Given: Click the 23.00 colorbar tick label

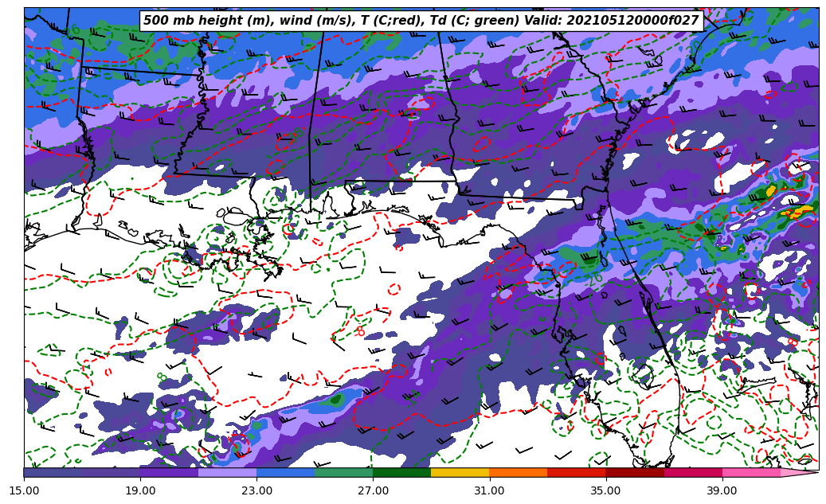Looking at the screenshot, I should coord(256,490).
